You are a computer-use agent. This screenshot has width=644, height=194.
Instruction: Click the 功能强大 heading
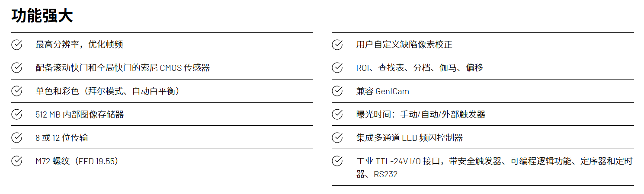42,16
